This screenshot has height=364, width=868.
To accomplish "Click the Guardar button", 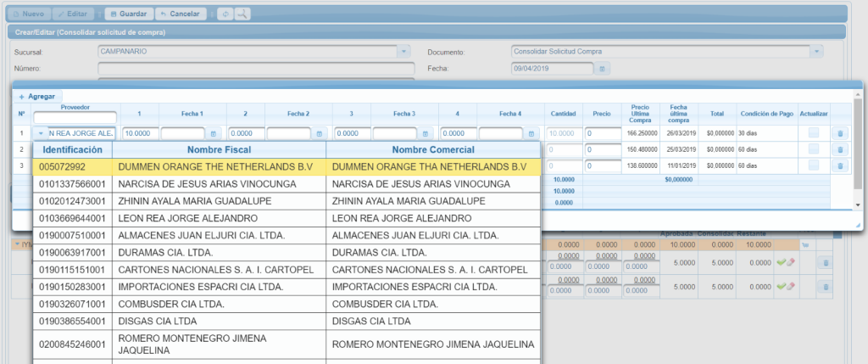I will [x=129, y=14].
